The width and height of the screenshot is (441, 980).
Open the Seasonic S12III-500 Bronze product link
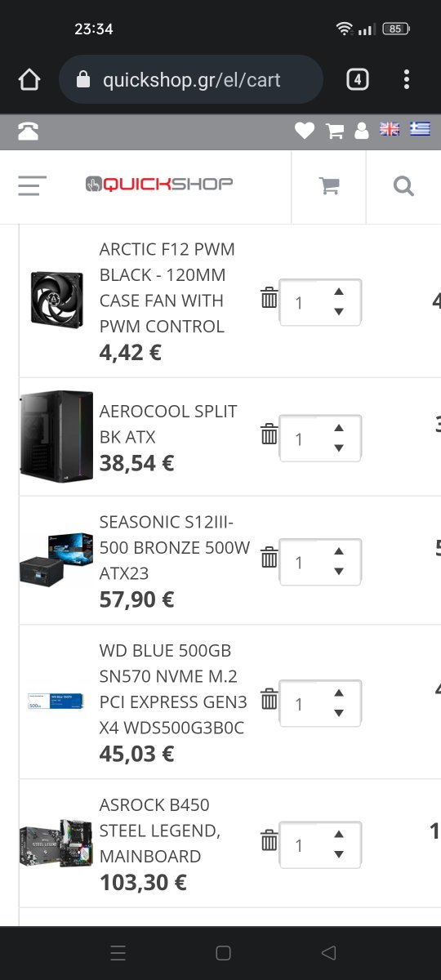(175, 547)
